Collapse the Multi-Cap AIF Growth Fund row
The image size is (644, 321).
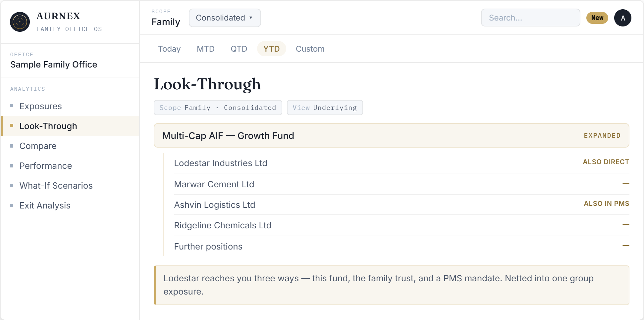391,135
